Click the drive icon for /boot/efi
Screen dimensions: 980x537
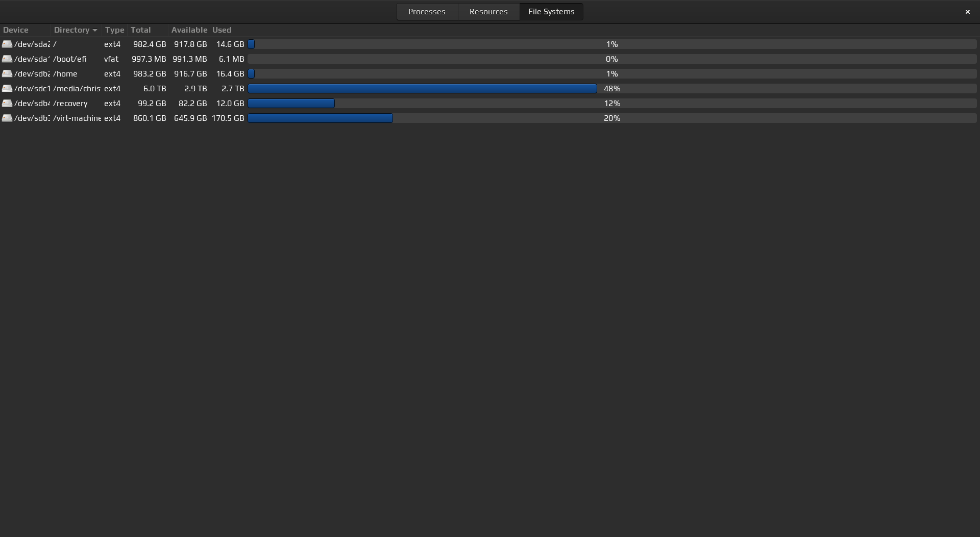[7, 59]
